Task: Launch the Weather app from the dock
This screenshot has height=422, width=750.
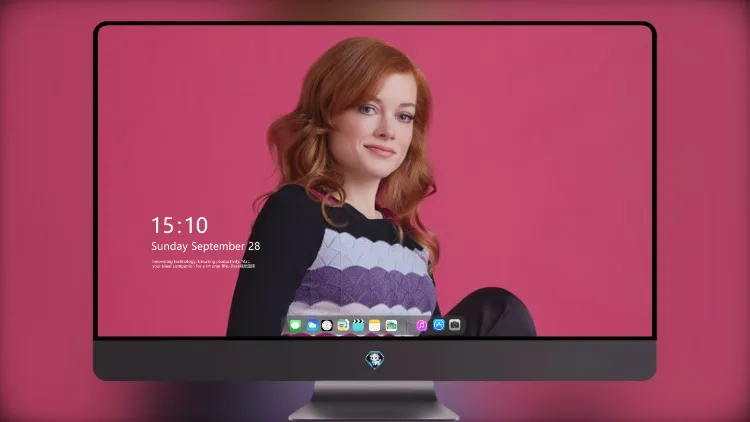Action: 311,326
